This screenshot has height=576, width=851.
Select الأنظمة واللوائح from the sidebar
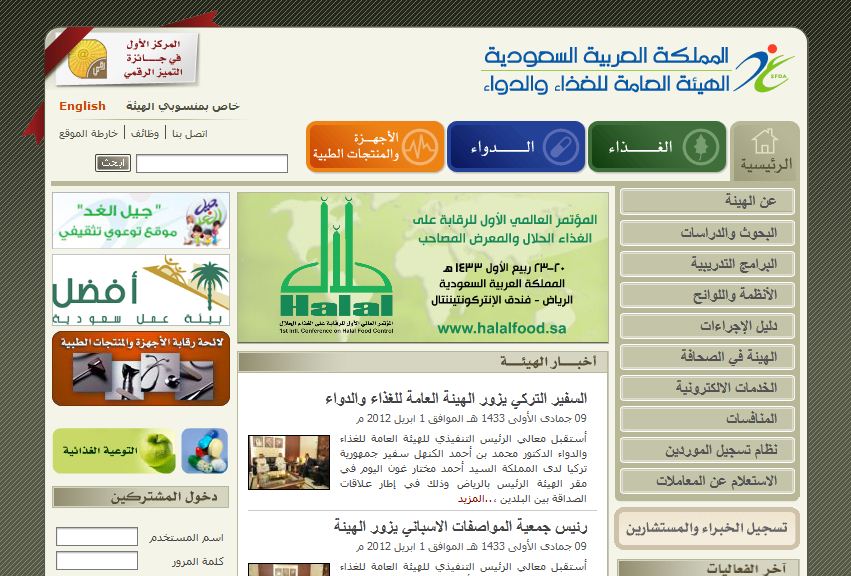click(x=707, y=295)
